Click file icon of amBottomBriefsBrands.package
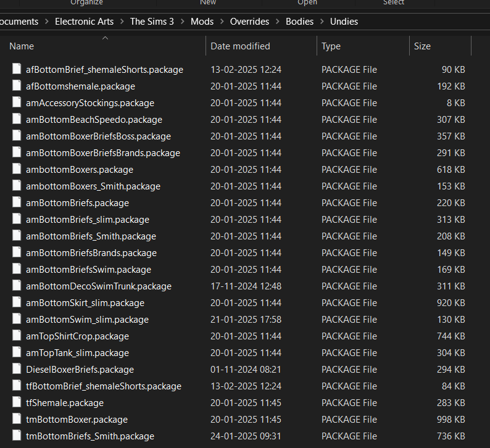This screenshot has width=490, height=448. point(17,252)
